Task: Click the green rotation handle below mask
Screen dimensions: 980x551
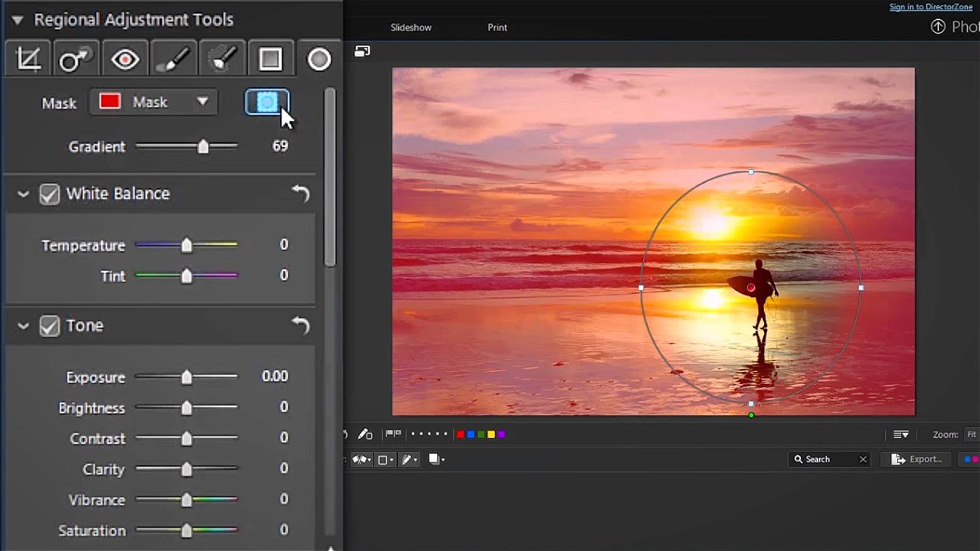Action: tap(751, 416)
